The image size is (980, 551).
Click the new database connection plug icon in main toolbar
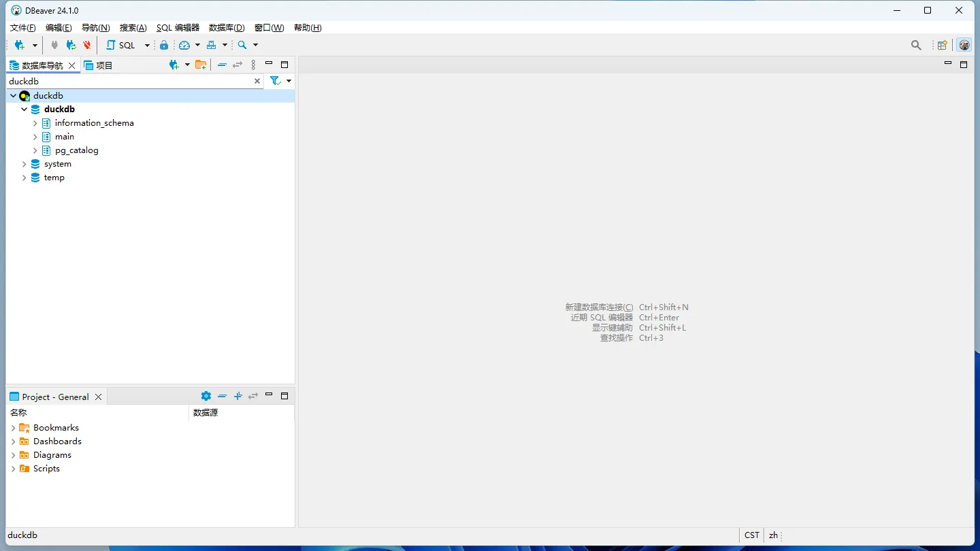pos(20,45)
